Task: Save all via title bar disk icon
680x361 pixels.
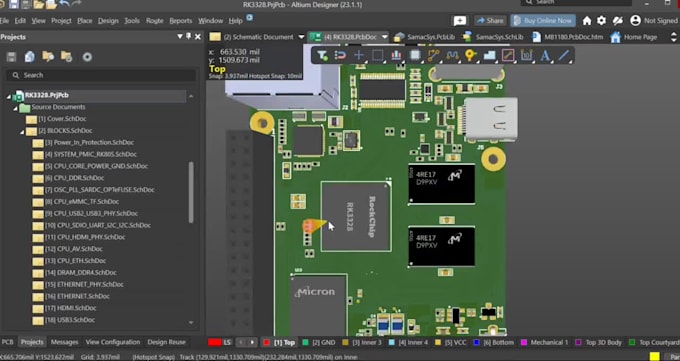Action: tap(26, 4)
